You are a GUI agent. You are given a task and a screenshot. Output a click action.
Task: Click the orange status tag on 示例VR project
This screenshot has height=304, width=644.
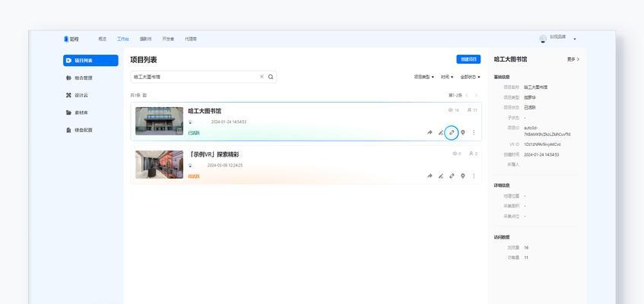[194, 176]
